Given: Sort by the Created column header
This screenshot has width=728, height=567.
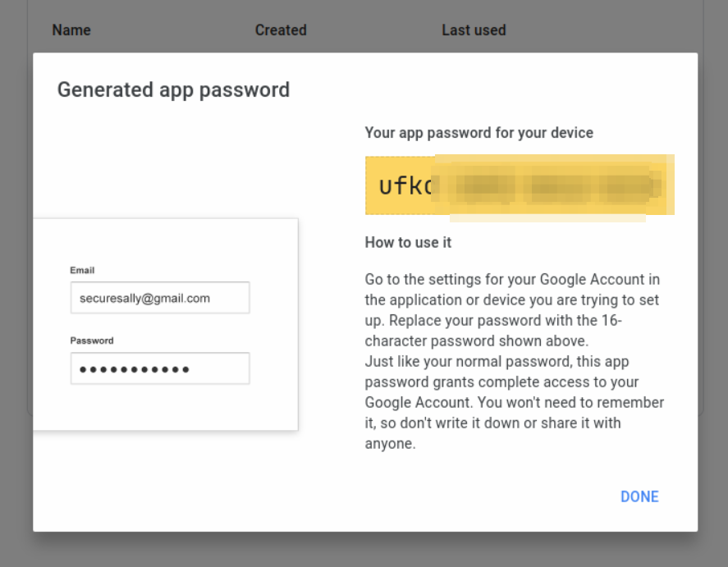Looking at the screenshot, I should (x=281, y=30).
